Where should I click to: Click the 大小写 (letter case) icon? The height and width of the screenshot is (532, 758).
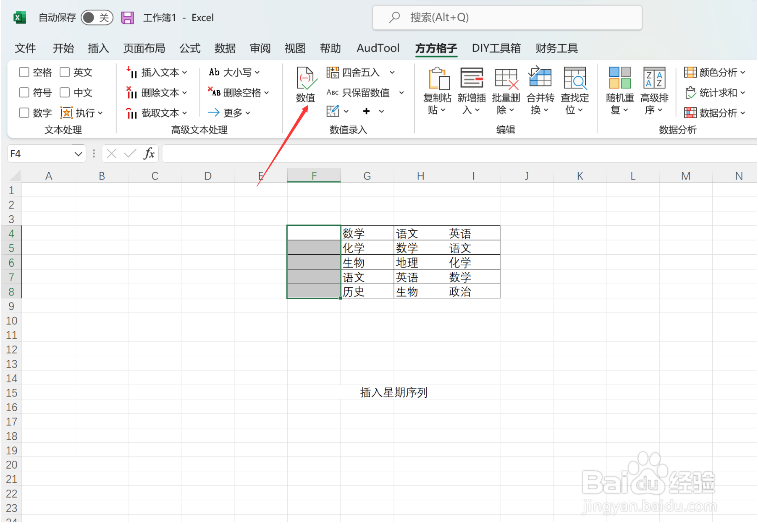[x=215, y=72]
